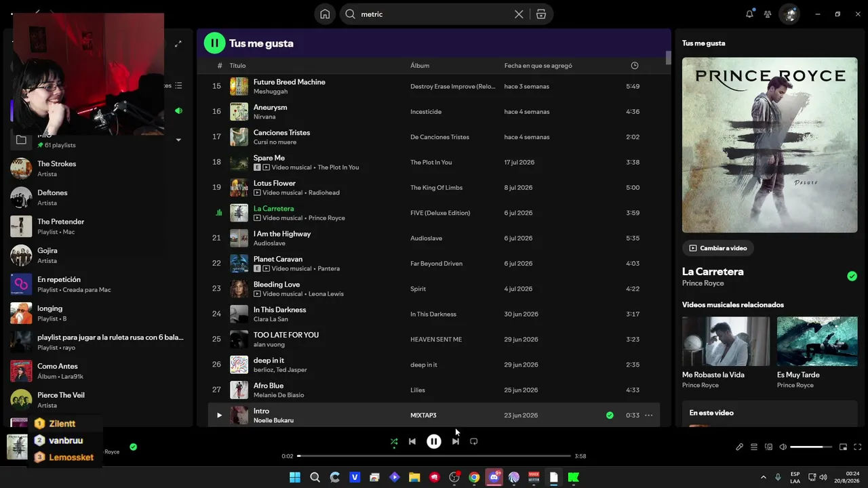This screenshot has height=488, width=868.
Task: Open the miniplayer
Action: [x=844, y=447]
